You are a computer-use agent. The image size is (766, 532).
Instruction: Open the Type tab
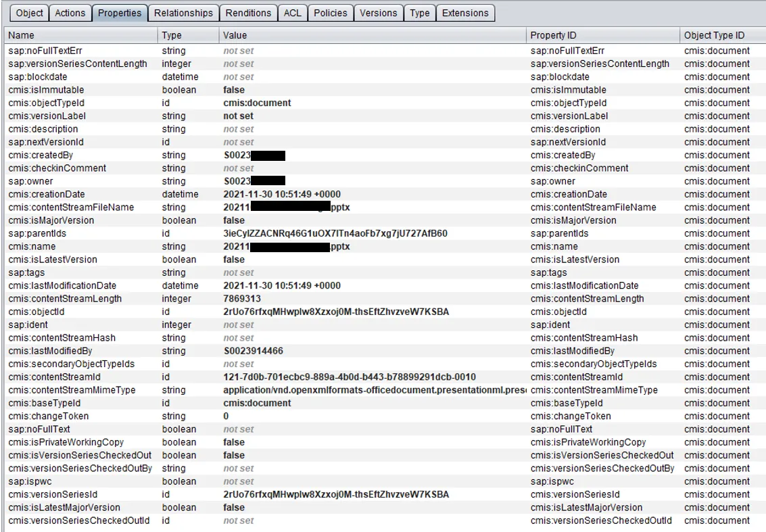coord(420,13)
